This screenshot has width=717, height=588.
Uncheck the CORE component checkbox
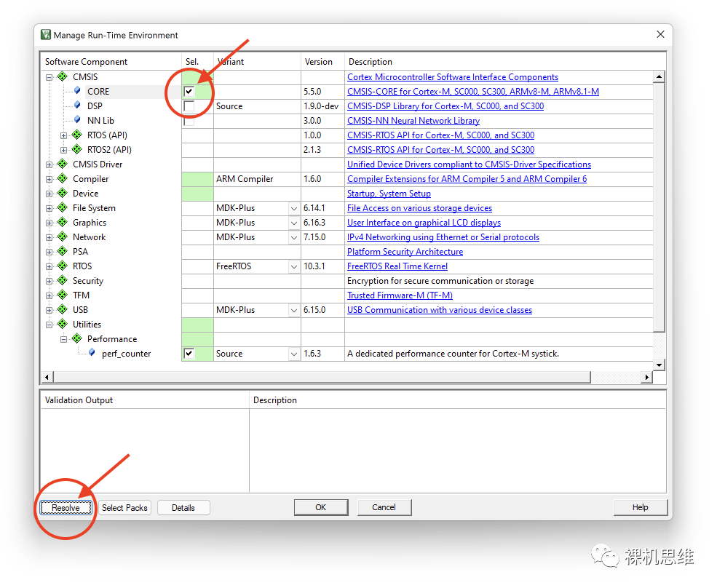tap(189, 92)
